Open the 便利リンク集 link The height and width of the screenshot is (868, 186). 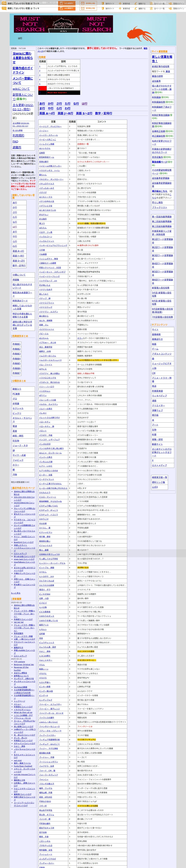point(158,482)
